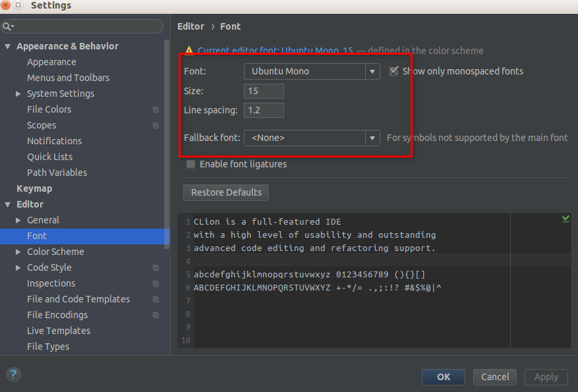Select File Colors in the tree

49,109
